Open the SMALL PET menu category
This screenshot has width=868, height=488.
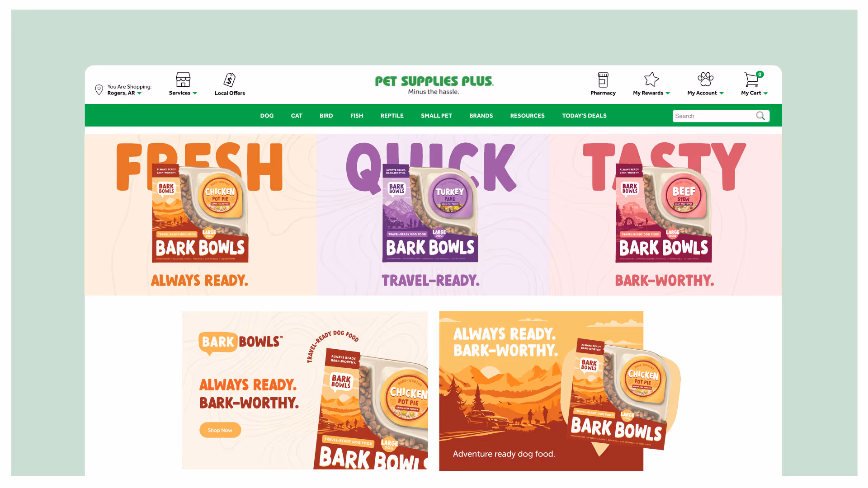coord(436,116)
